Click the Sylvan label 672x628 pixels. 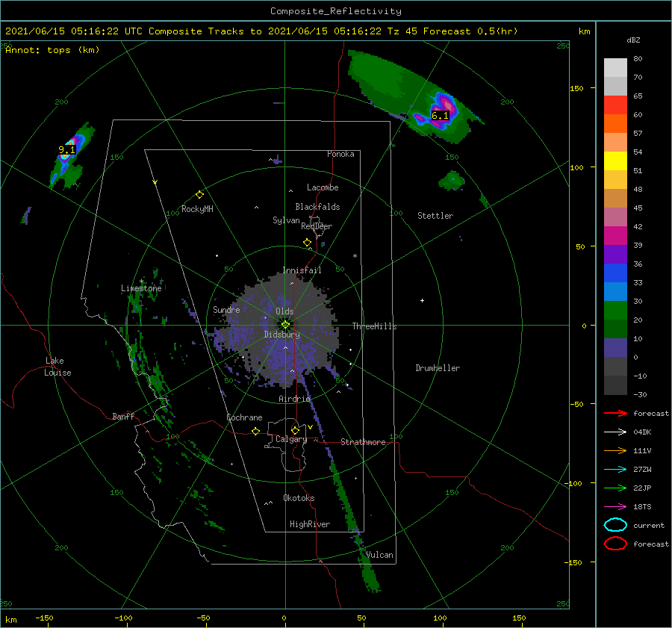coord(286,220)
